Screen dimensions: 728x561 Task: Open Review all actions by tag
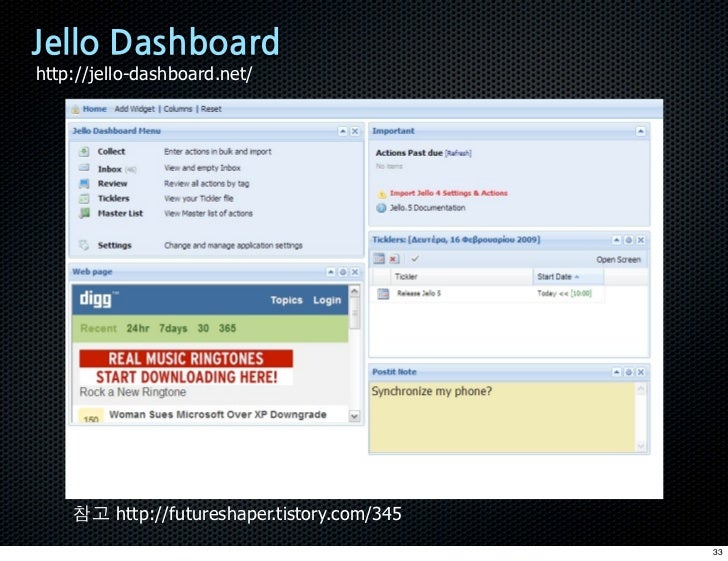click(x=206, y=183)
